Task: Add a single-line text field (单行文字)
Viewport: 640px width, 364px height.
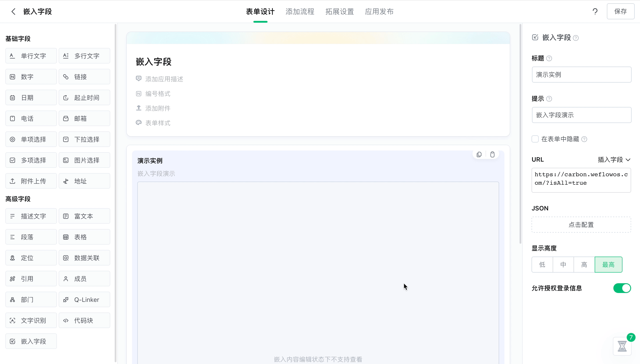Action: (31, 56)
